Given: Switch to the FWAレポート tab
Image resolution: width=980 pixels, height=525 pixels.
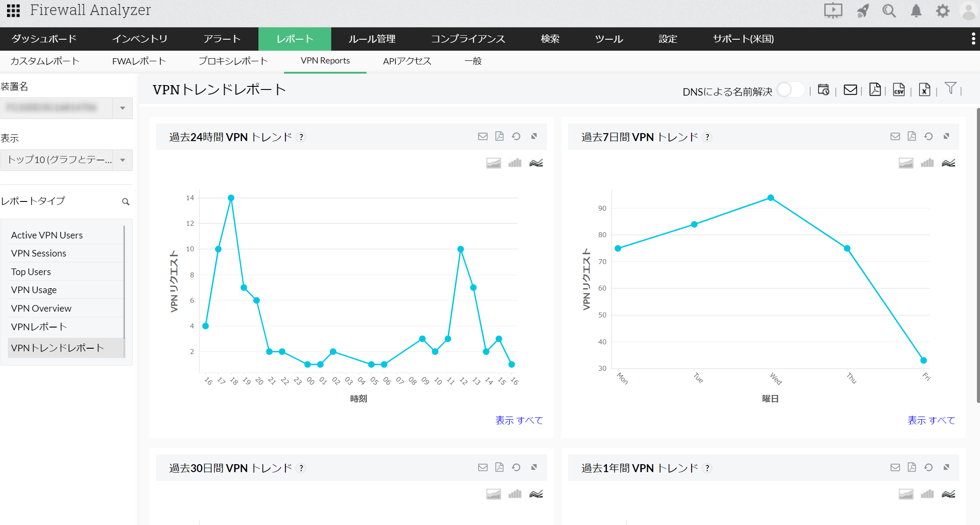Looking at the screenshot, I should coord(139,61).
